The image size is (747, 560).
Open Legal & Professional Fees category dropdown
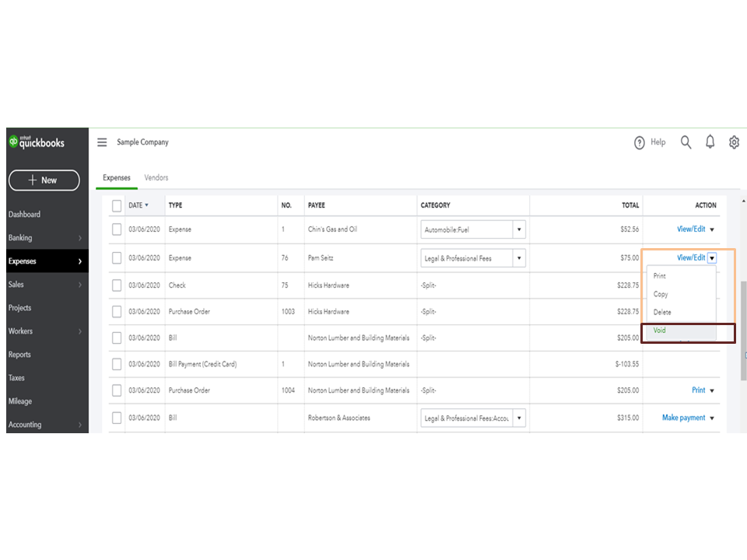519,258
